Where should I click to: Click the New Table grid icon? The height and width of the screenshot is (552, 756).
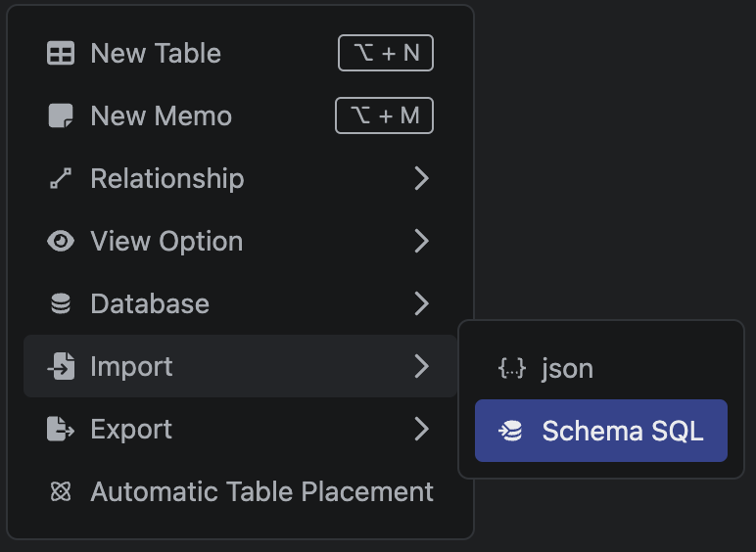coord(61,54)
